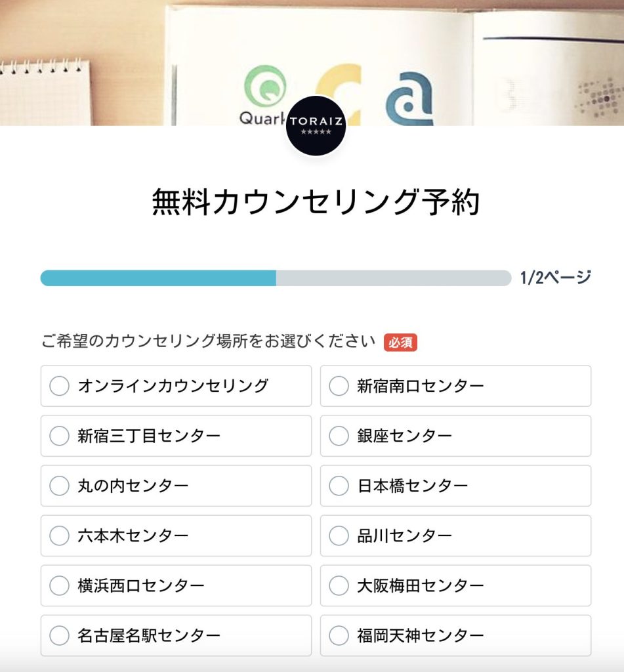Pick 銀座センター radio button
This screenshot has width=624, height=672.
tap(339, 436)
